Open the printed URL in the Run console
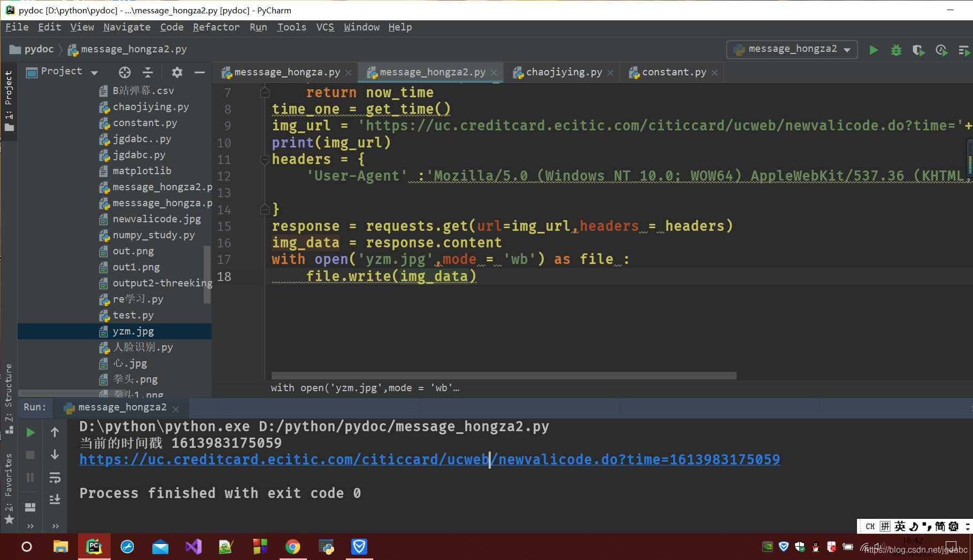This screenshot has width=973, height=560. 428,460
